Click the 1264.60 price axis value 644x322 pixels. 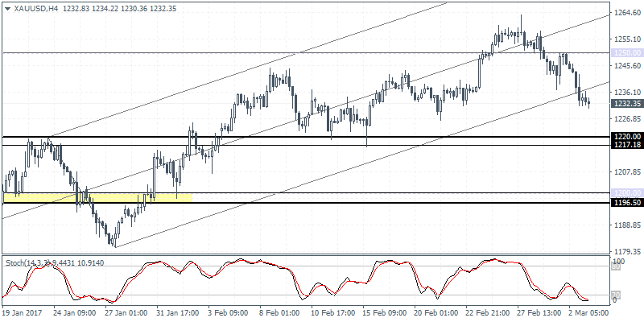tap(625, 13)
